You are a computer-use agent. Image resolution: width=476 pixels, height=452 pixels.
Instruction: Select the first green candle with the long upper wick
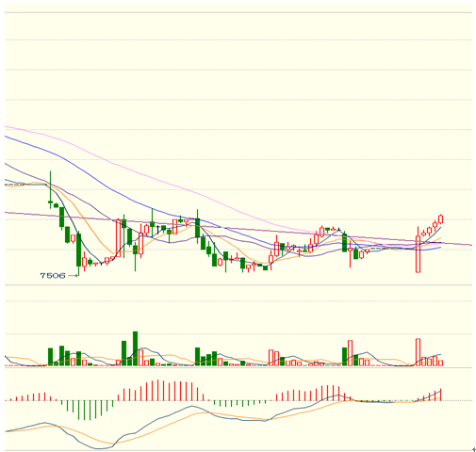[50, 189]
